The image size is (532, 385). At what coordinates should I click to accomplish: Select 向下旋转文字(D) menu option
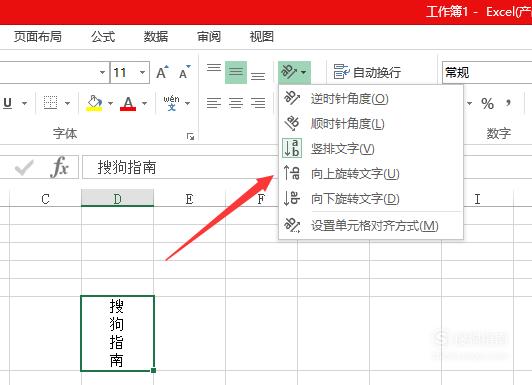370,198
